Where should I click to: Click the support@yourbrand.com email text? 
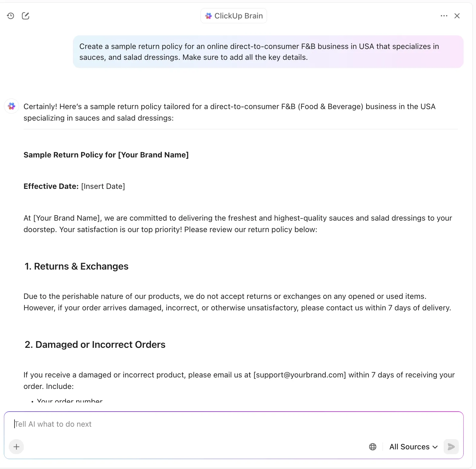(x=300, y=375)
